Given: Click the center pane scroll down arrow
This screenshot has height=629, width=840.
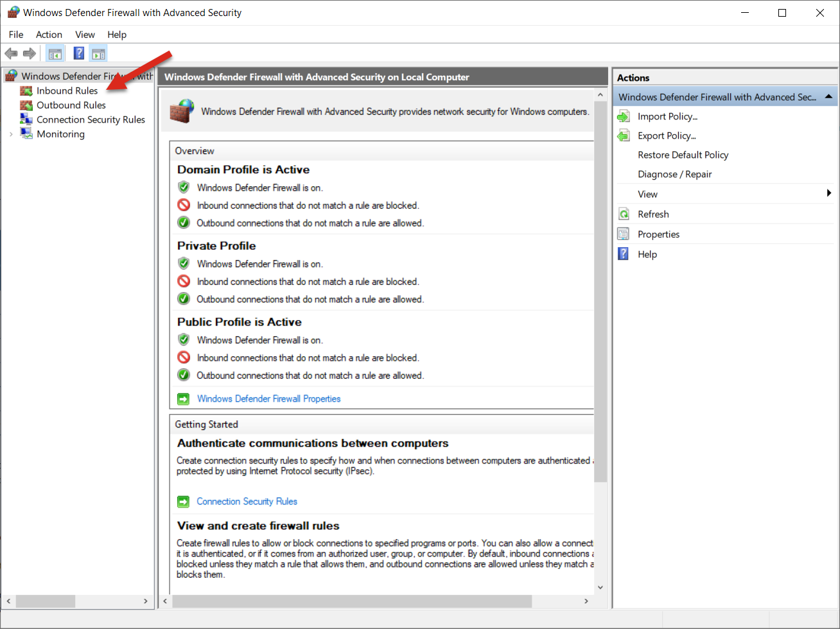Looking at the screenshot, I should pyautogui.click(x=600, y=587).
